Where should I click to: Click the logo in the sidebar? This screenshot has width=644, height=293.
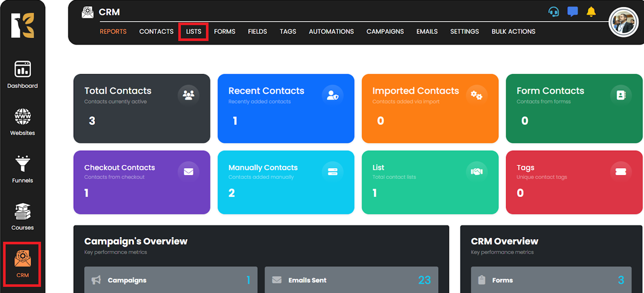tap(23, 26)
